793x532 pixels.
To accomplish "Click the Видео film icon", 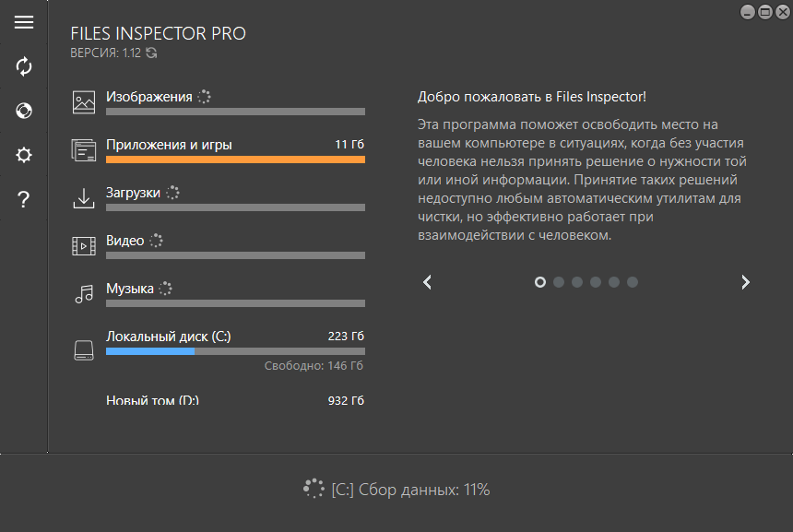I will point(84,246).
